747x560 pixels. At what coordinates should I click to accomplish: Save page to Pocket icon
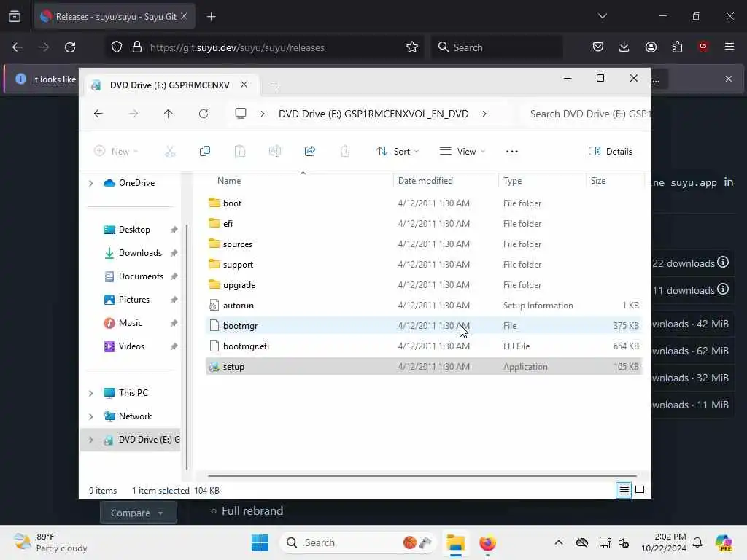click(598, 47)
